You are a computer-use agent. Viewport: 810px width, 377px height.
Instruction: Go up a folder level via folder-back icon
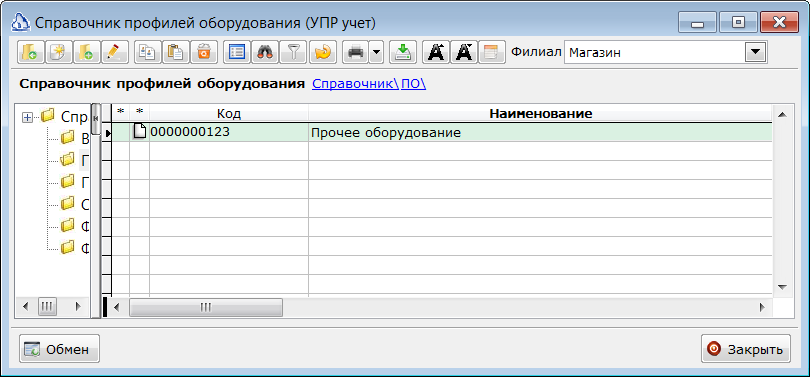point(30,52)
